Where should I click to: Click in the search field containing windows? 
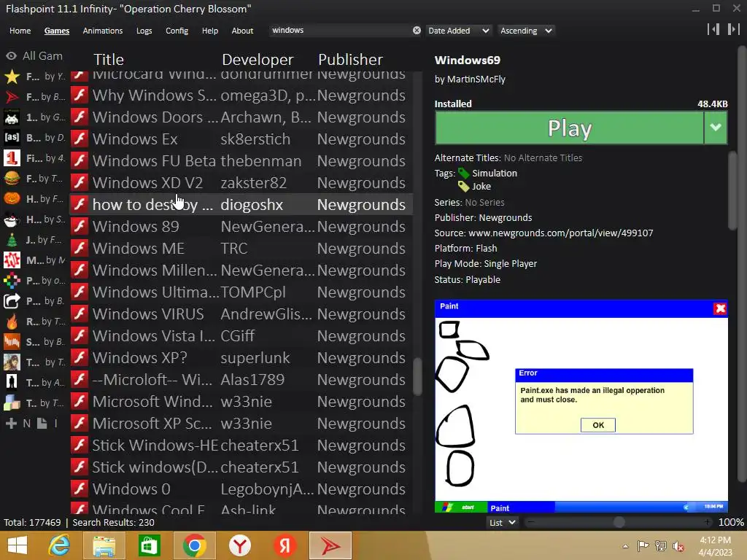(x=340, y=31)
